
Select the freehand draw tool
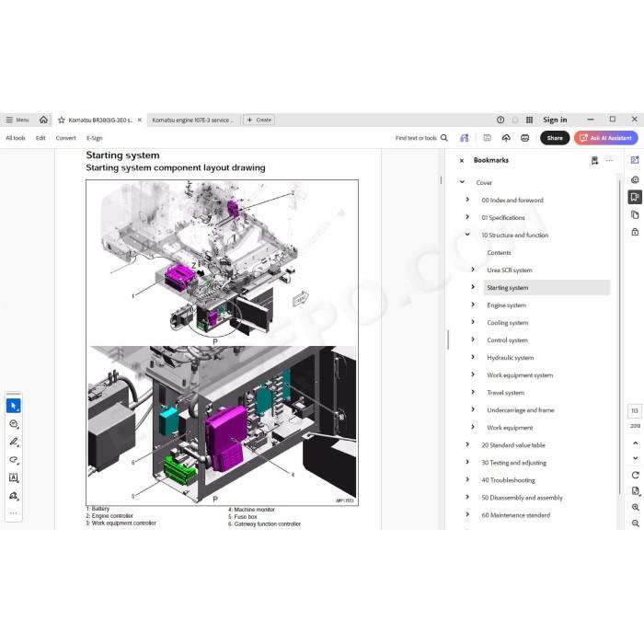[14, 460]
